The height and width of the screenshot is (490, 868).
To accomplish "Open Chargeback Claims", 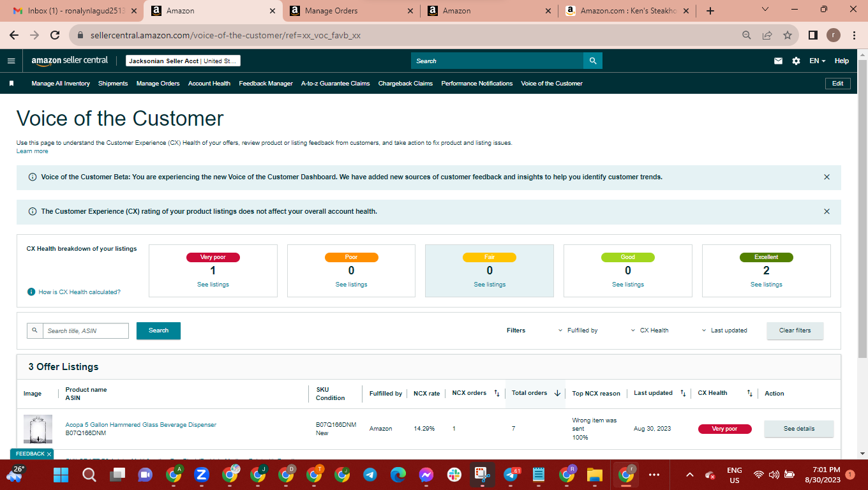I will point(405,84).
